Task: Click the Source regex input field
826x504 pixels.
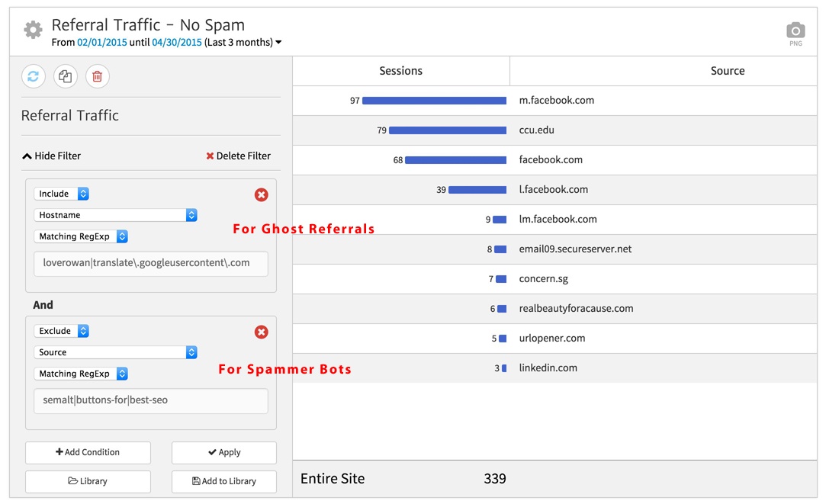Action: coord(151,401)
